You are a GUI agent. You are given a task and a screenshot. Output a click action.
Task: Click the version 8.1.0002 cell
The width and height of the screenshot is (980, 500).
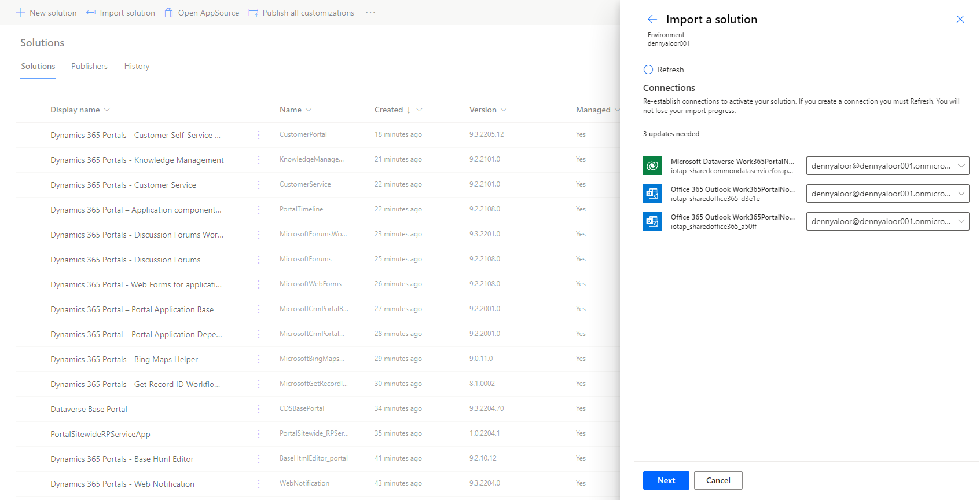(482, 384)
